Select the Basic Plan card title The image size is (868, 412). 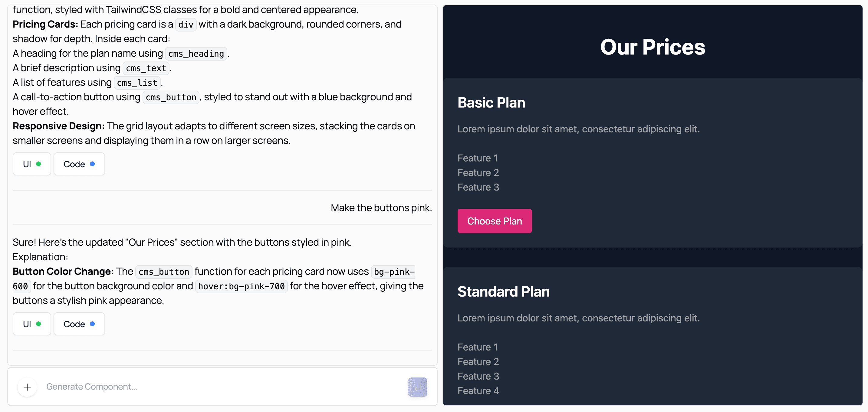491,102
